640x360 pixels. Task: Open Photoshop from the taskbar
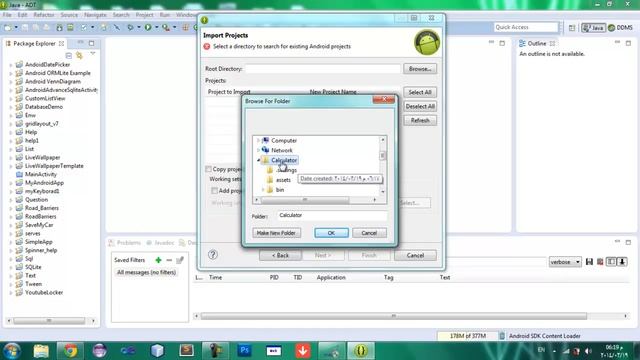(x=244, y=351)
